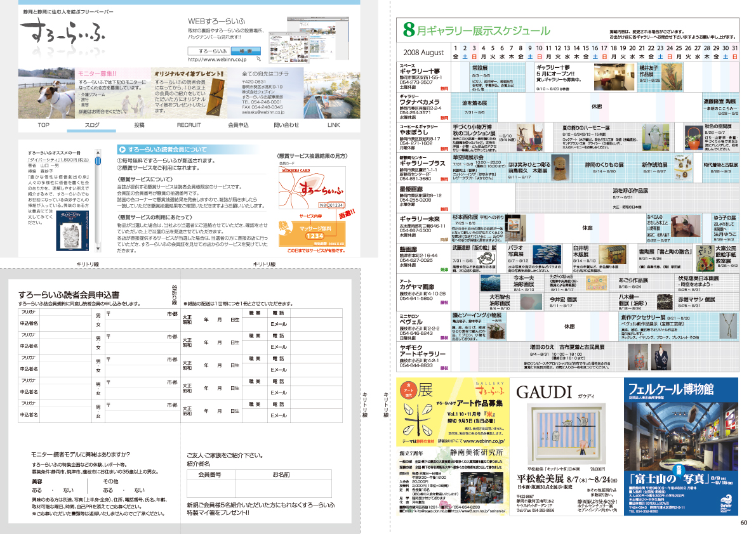The height and width of the screenshot is (534, 756).
Task: Open the http://www.webinn.co.jp link
Action: click(217, 60)
